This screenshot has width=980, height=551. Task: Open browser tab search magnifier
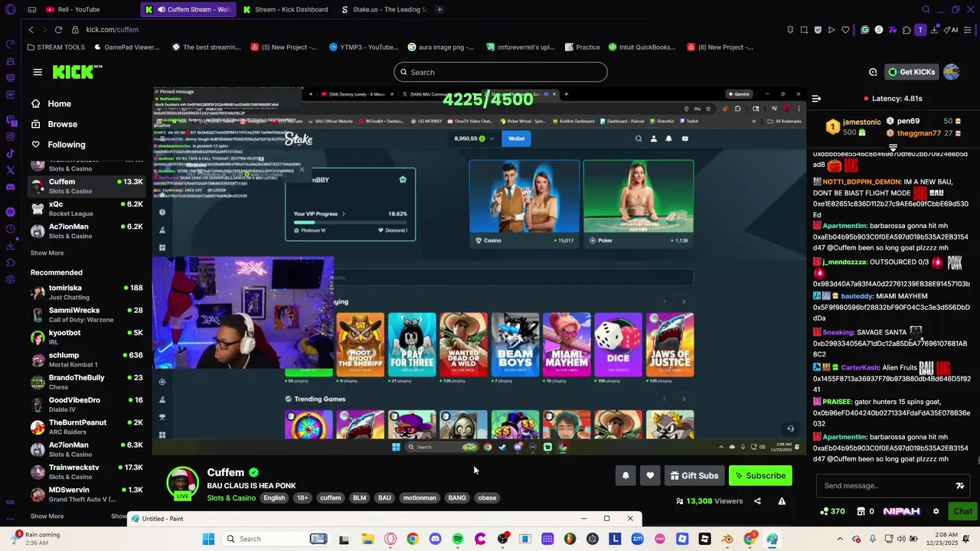pos(926,9)
